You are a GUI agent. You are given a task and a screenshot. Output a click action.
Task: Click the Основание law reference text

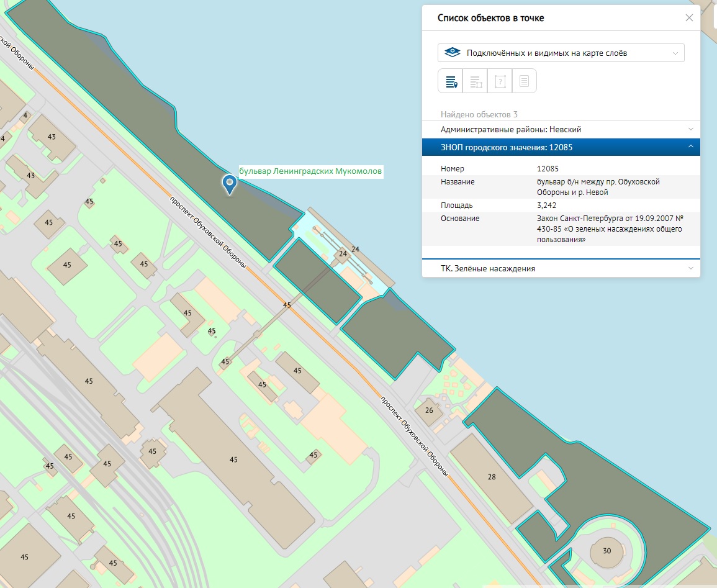point(610,228)
